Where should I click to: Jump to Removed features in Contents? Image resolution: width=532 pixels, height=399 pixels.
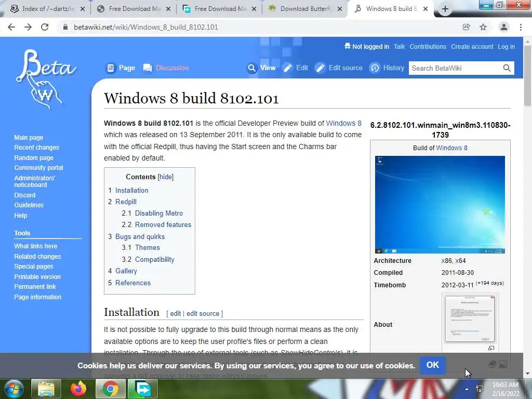tap(163, 224)
